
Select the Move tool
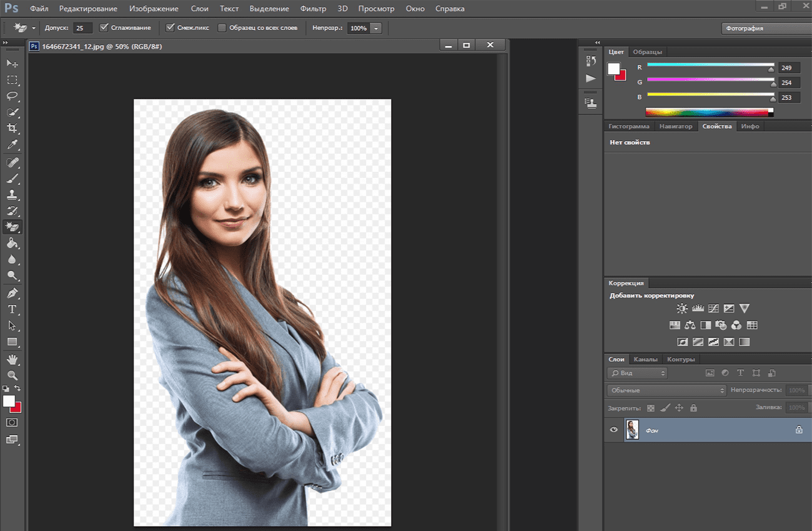pos(12,64)
